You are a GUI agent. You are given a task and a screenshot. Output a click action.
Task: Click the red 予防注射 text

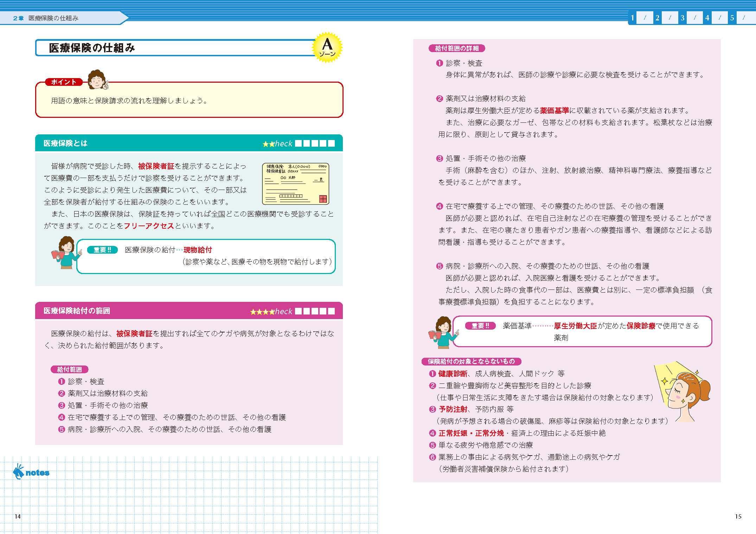point(453,409)
